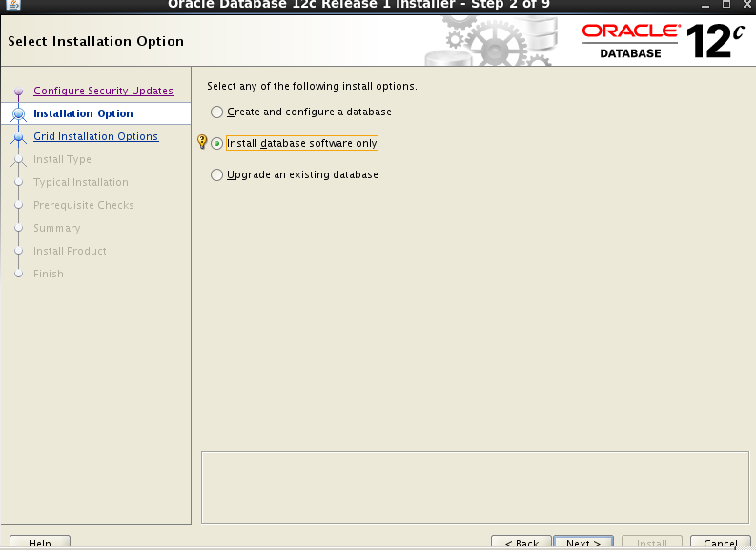Click the Typical Installation step label
The image size is (756, 550).
(81, 182)
